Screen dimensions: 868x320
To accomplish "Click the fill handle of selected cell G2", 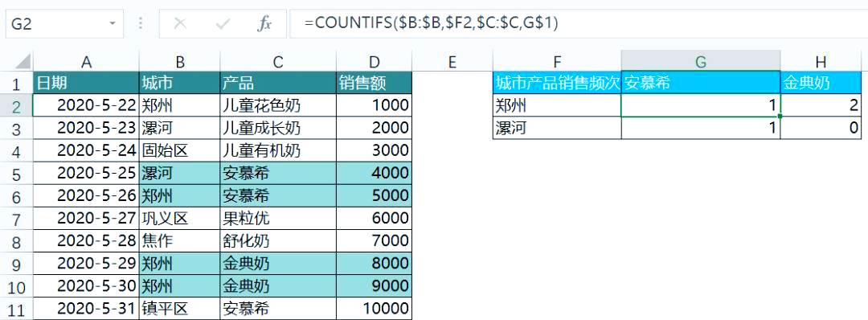I will [780, 117].
